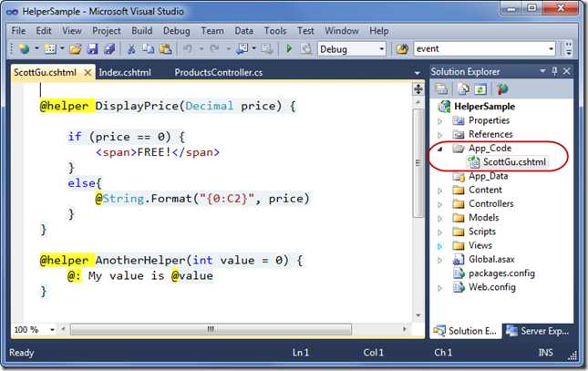The height and width of the screenshot is (371, 588).
Task: Expand the Controllers folder
Action: [440, 205]
